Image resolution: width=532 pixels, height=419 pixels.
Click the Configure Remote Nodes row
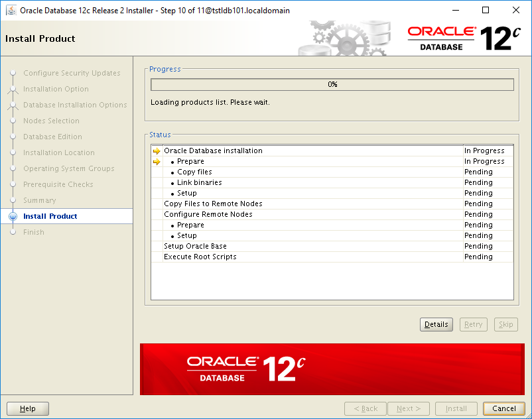click(x=332, y=214)
